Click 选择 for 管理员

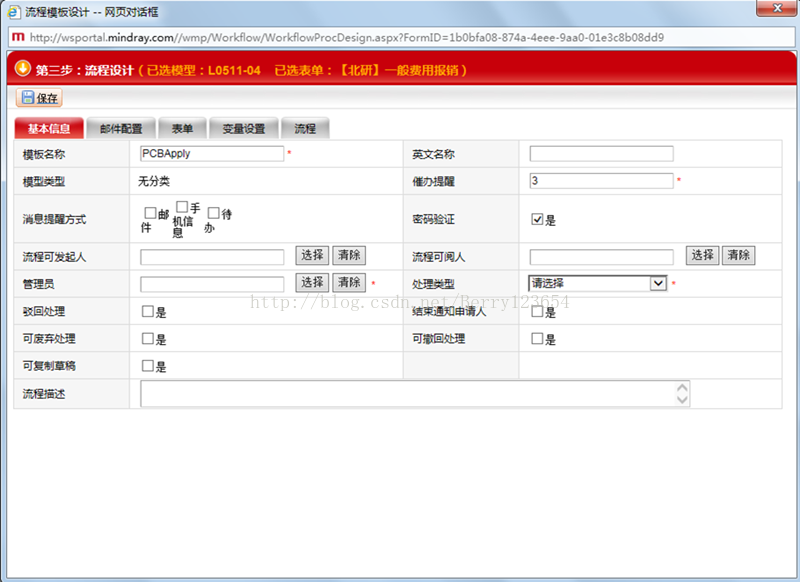click(312, 282)
